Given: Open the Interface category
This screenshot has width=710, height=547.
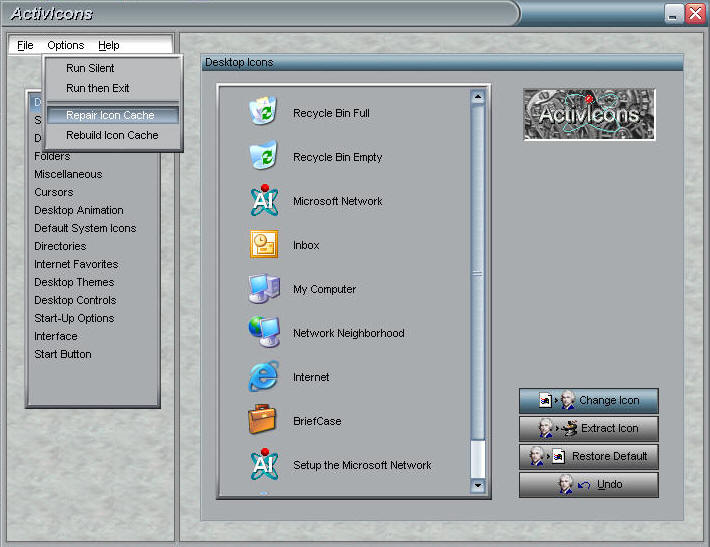Looking at the screenshot, I should pos(56,336).
